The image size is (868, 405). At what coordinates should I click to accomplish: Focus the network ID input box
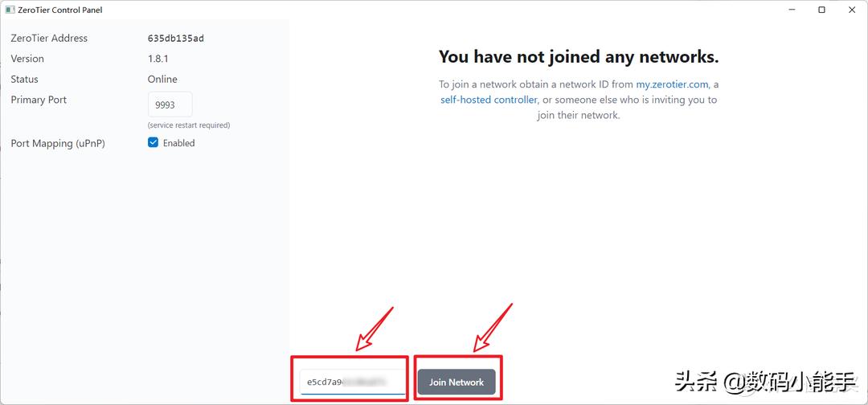point(352,382)
